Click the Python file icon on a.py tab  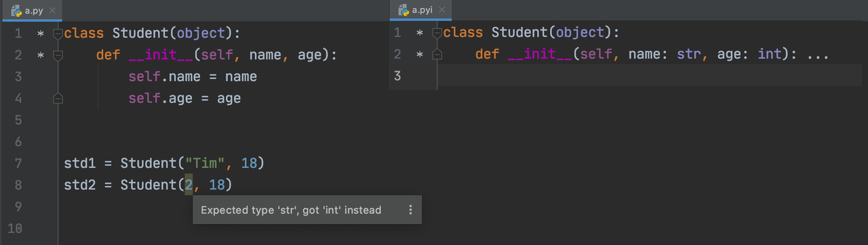coord(16,11)
